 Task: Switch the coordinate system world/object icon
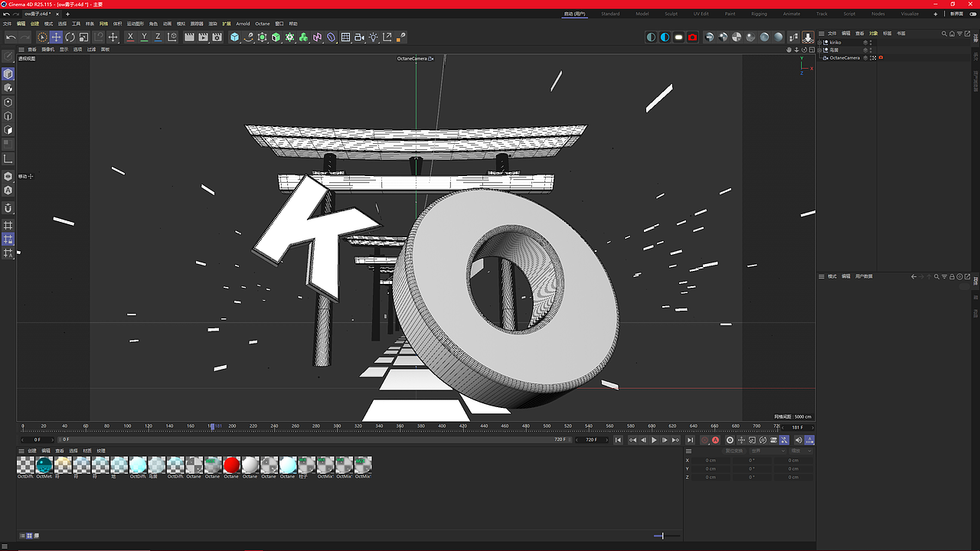pyautogui.click(x=171, y=37)
